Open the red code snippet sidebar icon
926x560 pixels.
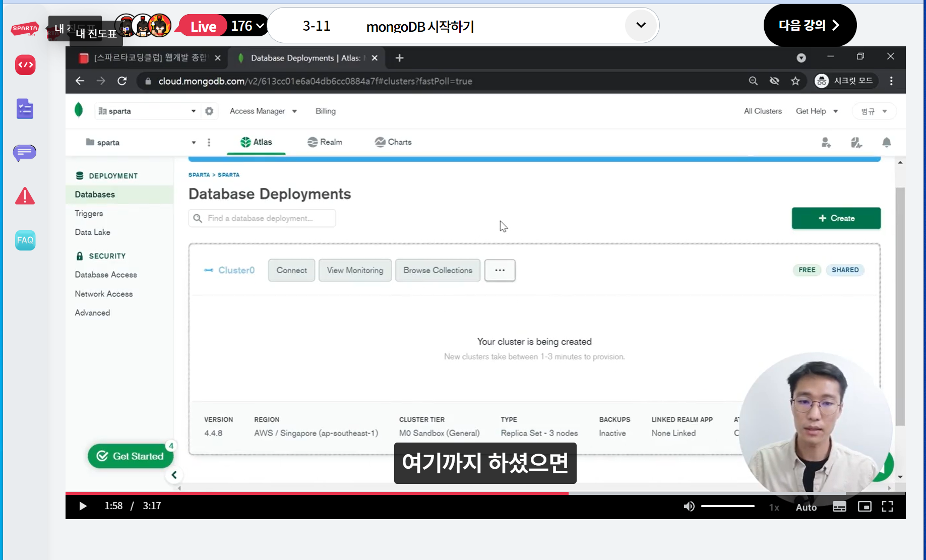click(25, 65)
